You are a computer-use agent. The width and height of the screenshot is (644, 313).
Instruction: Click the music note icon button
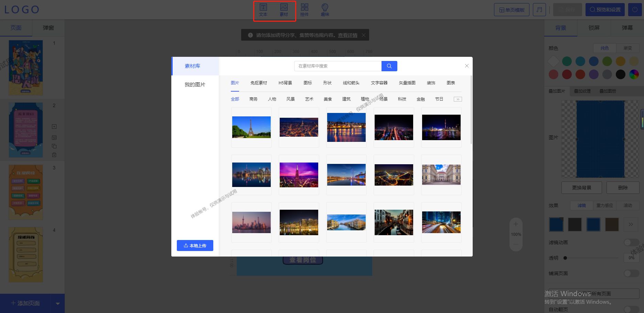[x=539, y=10]
